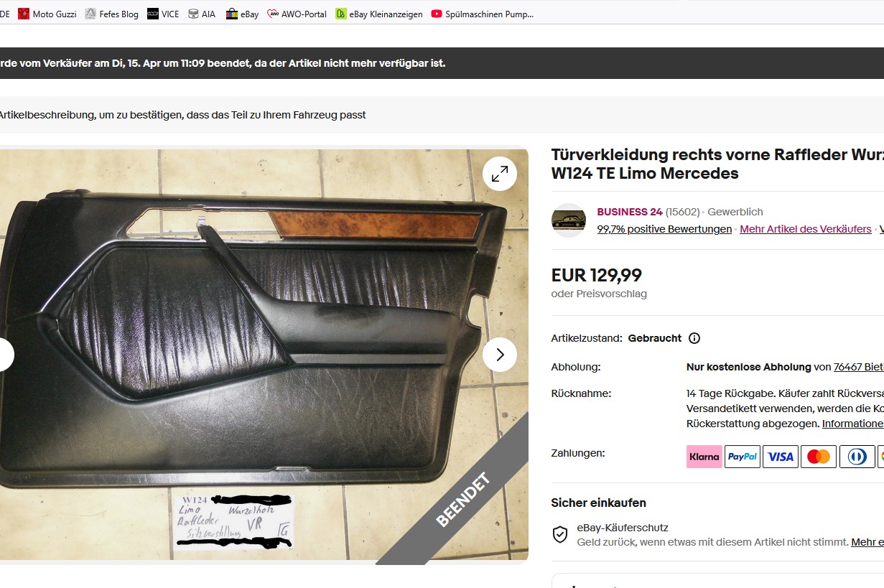Expand the product image to fullscreen
This screenshot has height=588, width=884.
[500, 174]
